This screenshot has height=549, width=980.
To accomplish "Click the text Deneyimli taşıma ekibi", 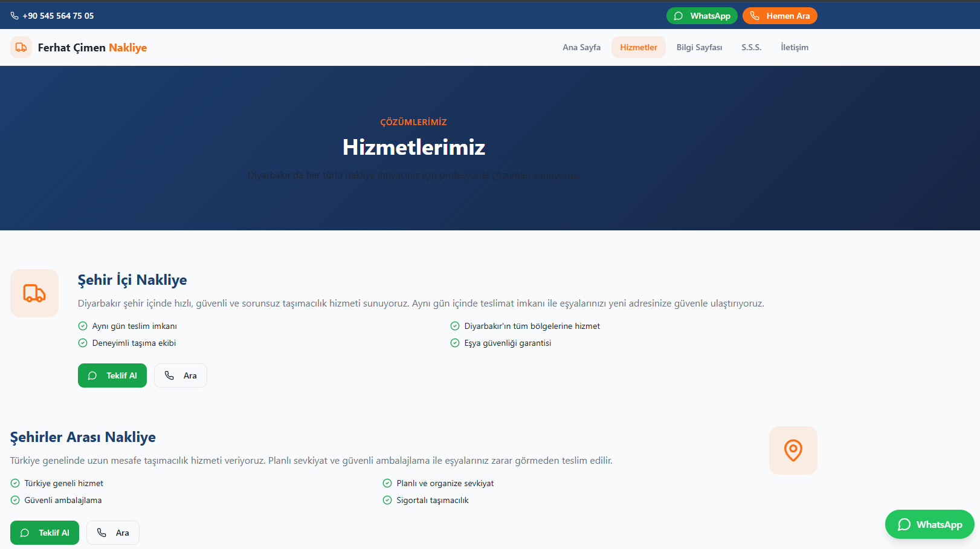I will pos(134,343).
